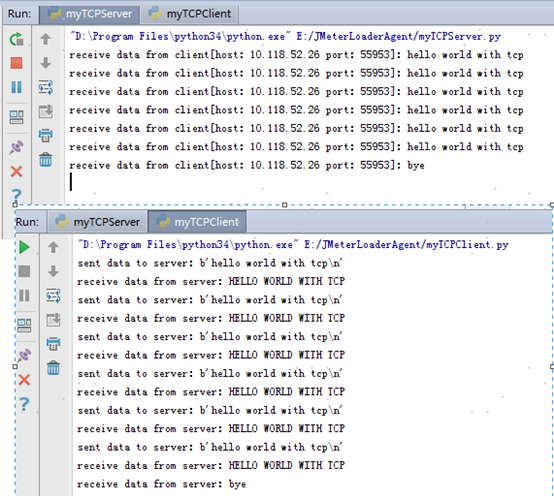Close the upper run tab with the red X

click(16, 171)
